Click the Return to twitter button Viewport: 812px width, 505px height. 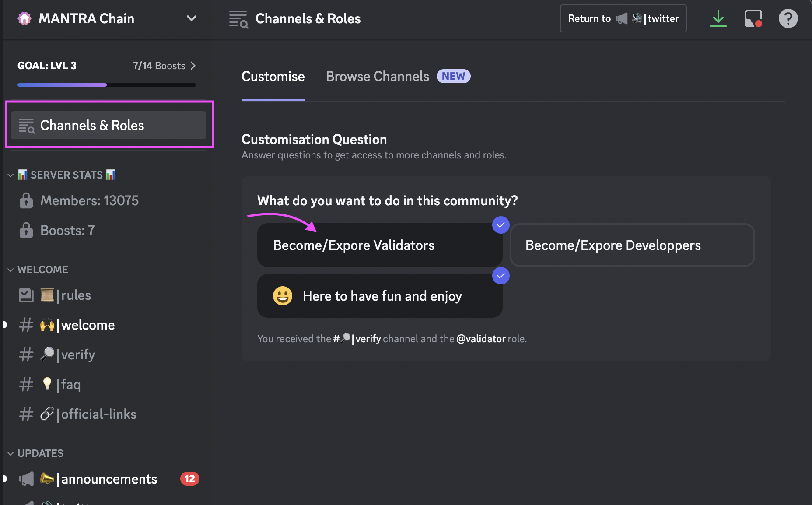point(623,18)
